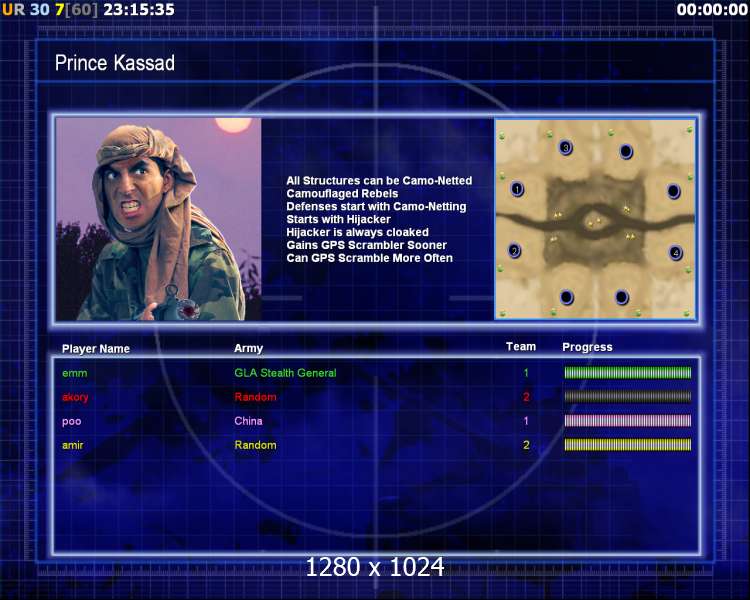This screenshot has width=750, height=600.
Task: Click the 23:15:35 clock readout
Action: tap(139, 10)
